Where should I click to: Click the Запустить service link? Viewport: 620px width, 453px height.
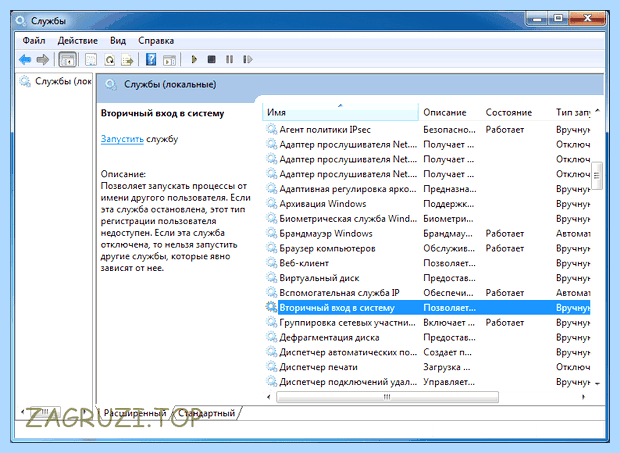122,139
